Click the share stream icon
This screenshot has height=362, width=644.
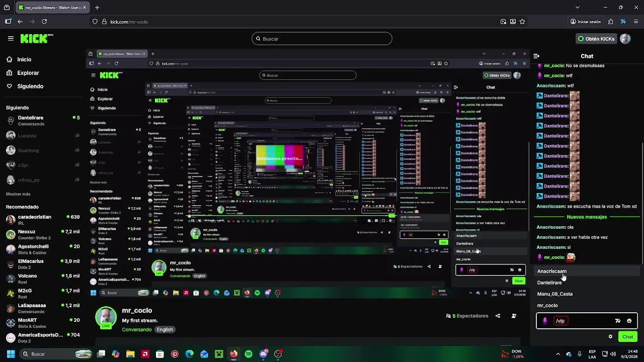click(498, 316)
